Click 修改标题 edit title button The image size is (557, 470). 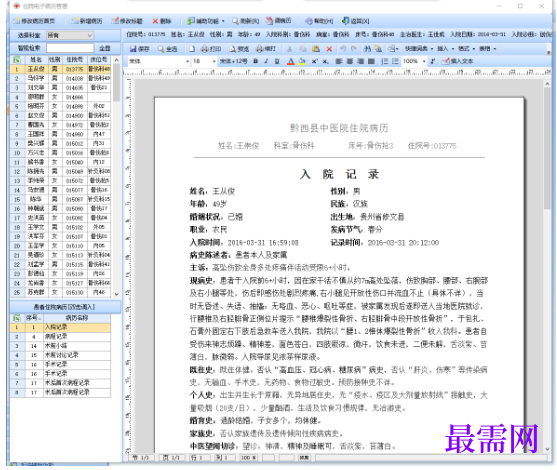(127, 21)
